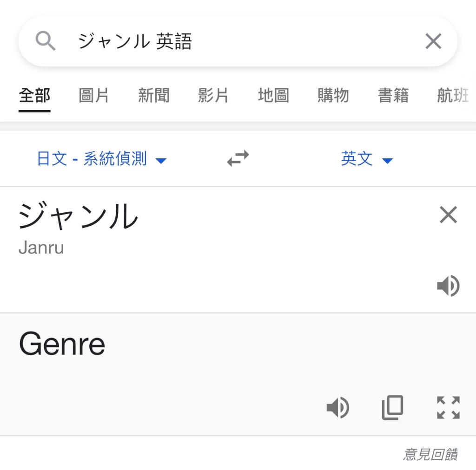The width and height of the screenshot is (476, 470).
Task: Click the magnifying glass search icon
Action: [x=46, y=40]
